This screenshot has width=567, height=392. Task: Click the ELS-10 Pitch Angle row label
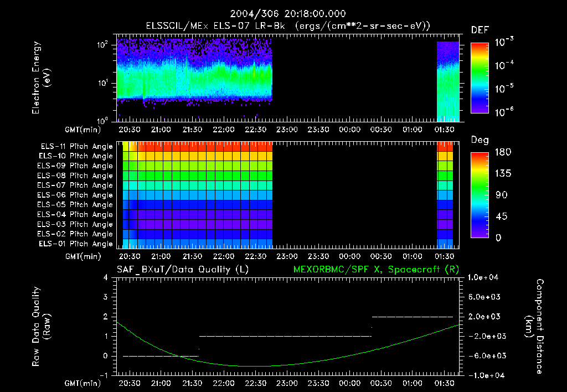click(x=76, y=156)
